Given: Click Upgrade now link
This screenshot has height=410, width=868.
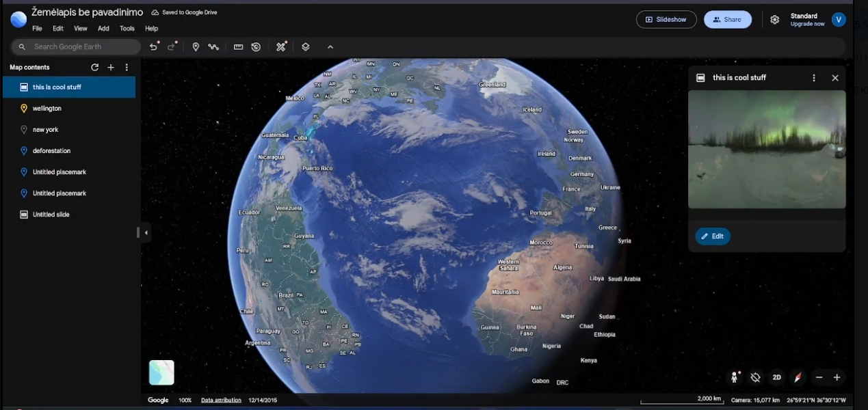Looking at the screenshot, I should coord(808,24).
